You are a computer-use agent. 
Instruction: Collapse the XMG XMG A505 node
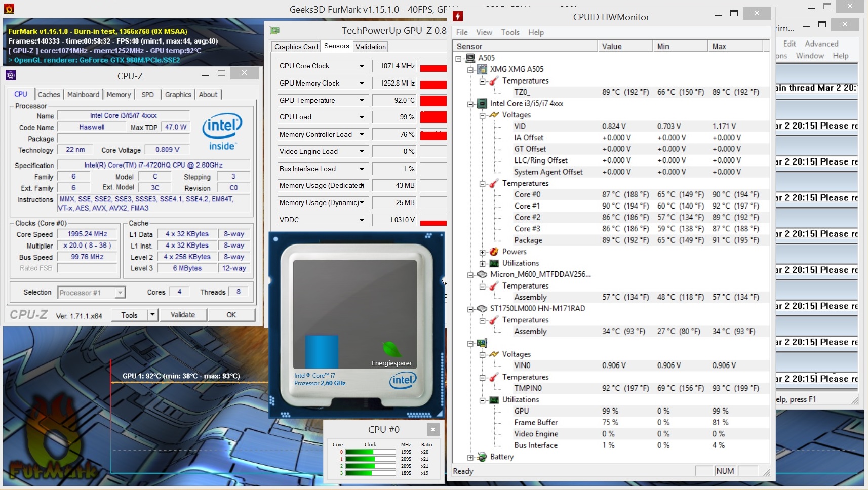pyautogui.click(x=470, y=69)
